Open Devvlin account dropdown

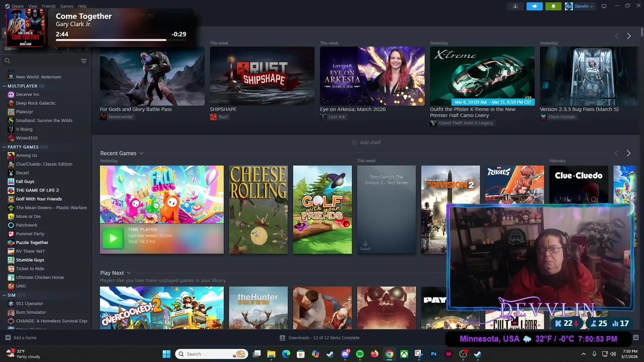click(x=579, y=6)
